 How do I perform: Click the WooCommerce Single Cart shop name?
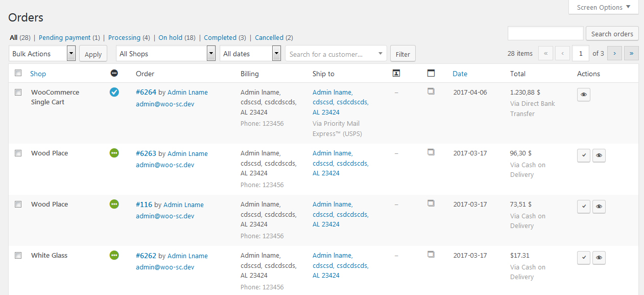click(x=55, y=97)
